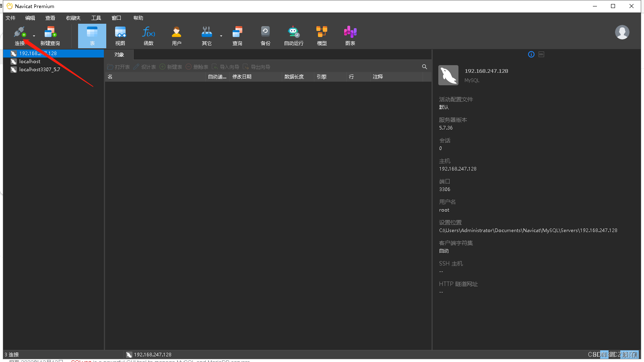Open the Window menu
Screen dimensions: 644x362
coord(116,18)
